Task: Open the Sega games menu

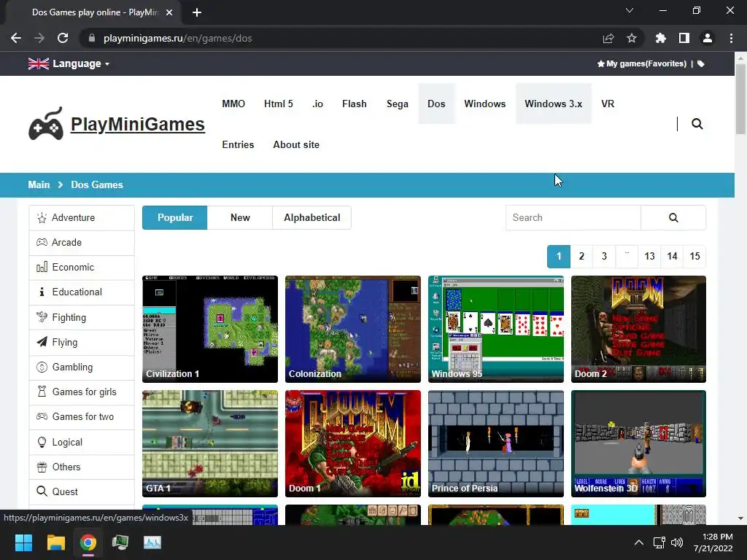Action: [398, 104]
